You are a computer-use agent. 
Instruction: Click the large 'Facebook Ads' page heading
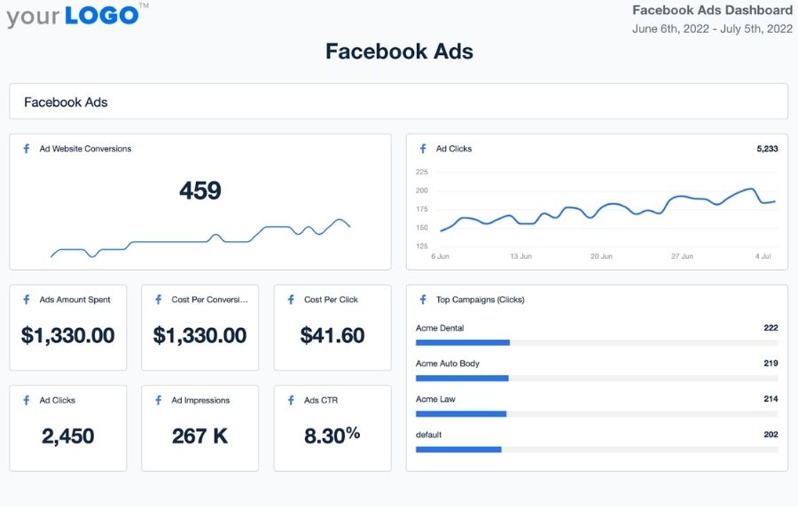(x=399, y=51)
